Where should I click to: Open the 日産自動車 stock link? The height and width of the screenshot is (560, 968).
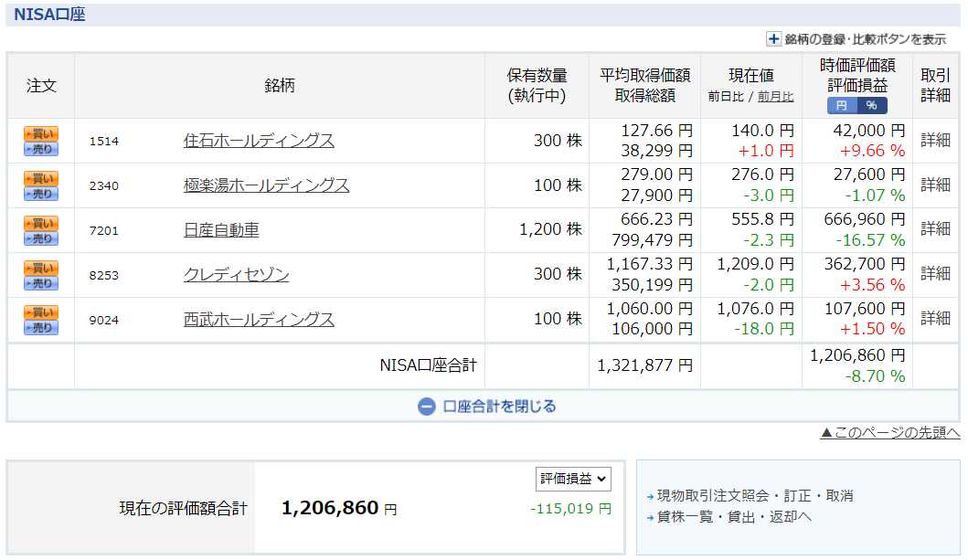[x=221, y=230]
